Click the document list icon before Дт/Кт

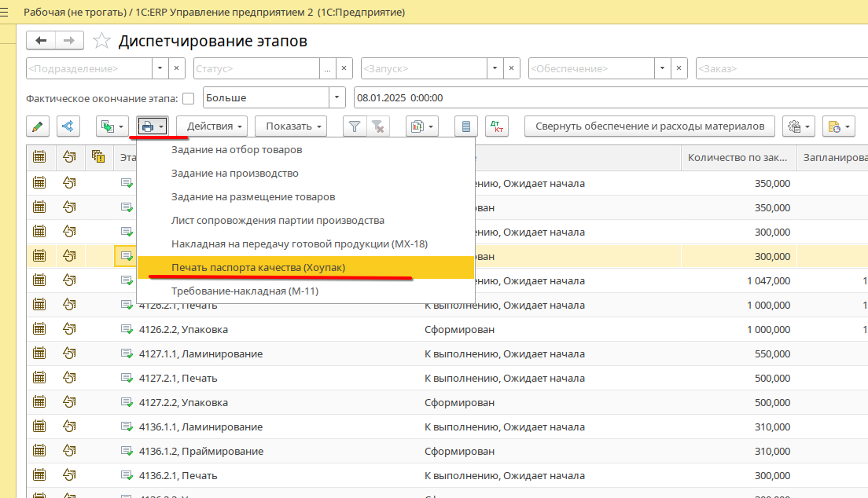pyautogui.click(x=467, y=126)
